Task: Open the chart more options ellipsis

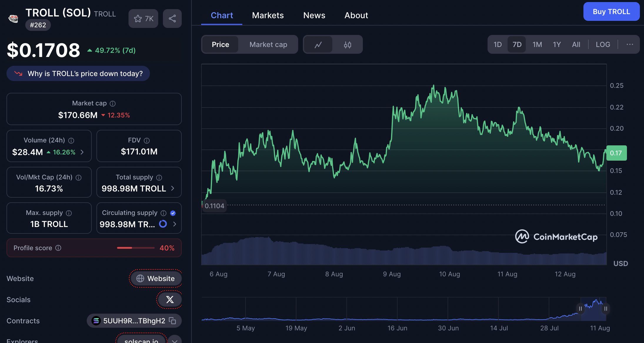Action: 630,44
